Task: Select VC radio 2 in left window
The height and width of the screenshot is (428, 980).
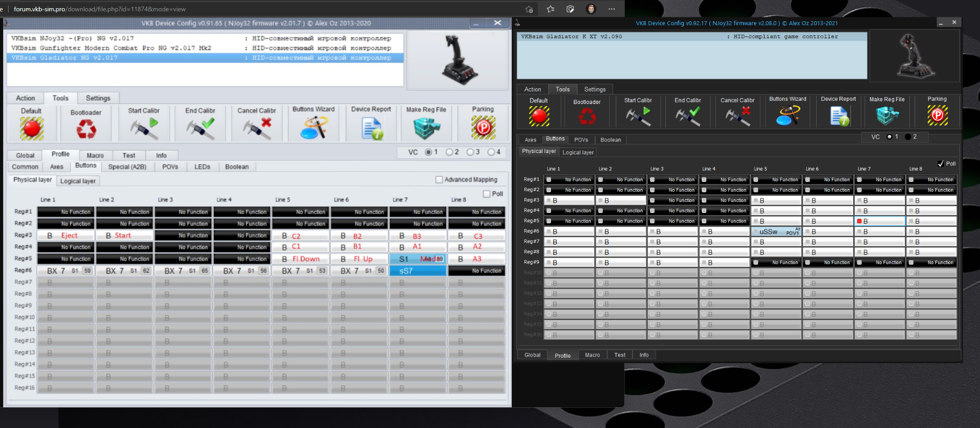Action: (449, 152)
